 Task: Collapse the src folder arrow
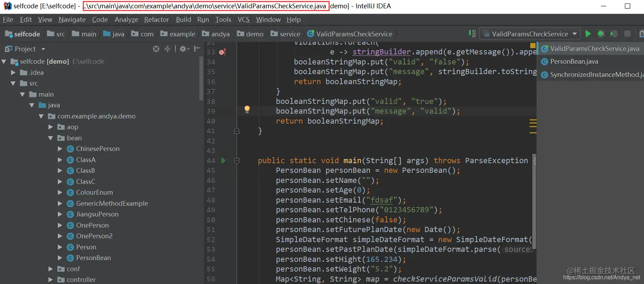pyautogui.click(x=13, y=83)
